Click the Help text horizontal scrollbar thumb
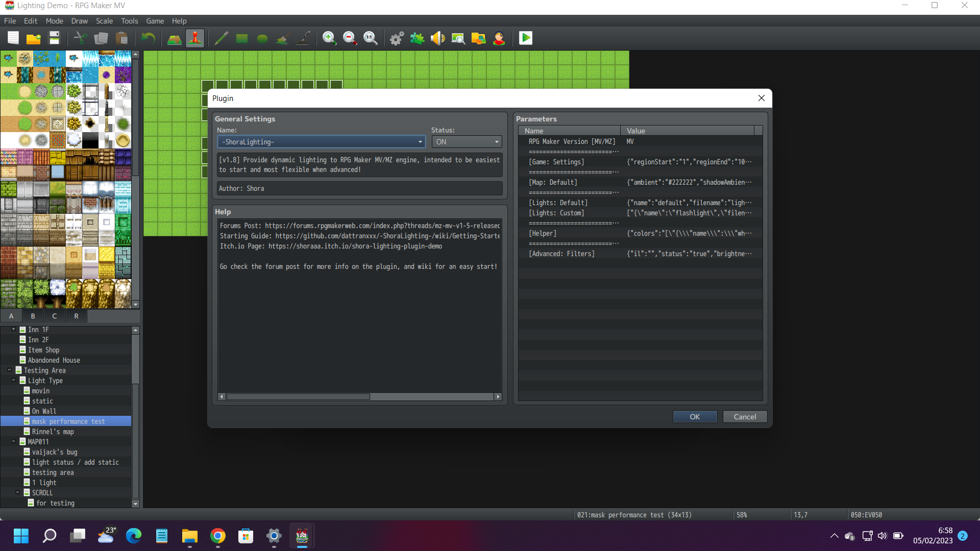The image size is (980, 551). pyautogui.click(x=298, y=397)
